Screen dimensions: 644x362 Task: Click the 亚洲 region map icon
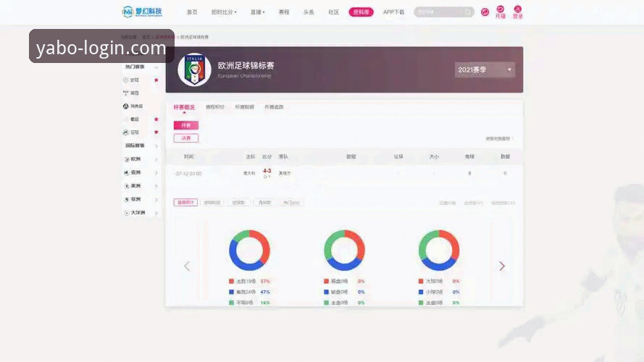(127, 173)
